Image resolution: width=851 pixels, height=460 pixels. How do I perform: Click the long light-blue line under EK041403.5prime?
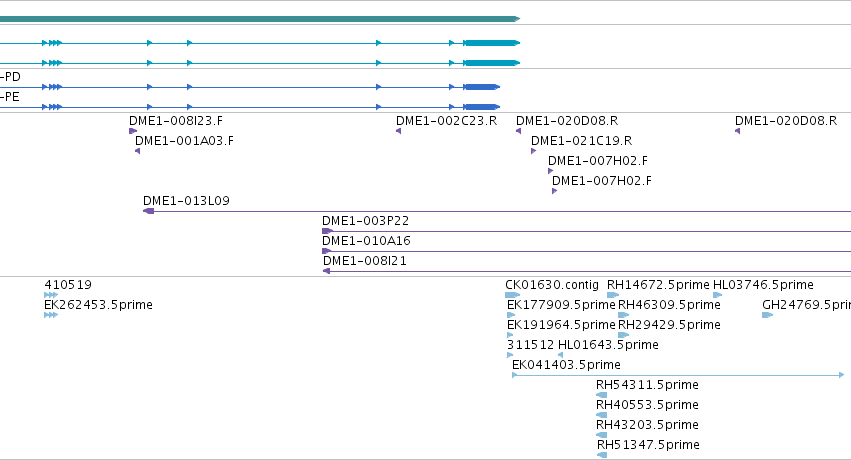point(678,375)
